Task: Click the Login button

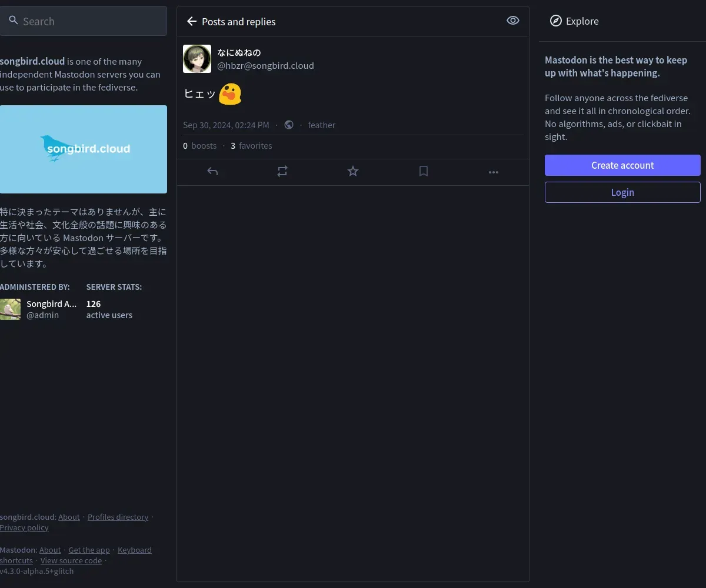Action: 622,192
